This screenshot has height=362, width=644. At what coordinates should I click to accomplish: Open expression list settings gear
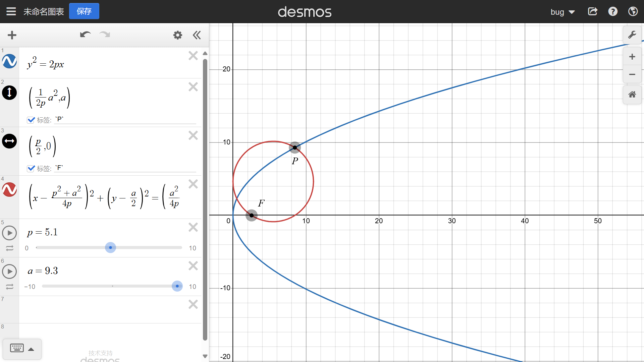click(x=177, y=35)
